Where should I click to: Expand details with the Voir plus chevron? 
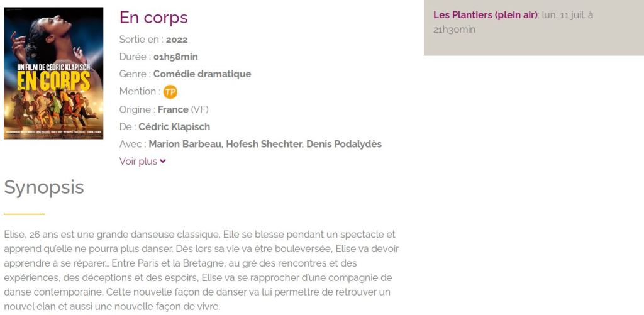163,162
